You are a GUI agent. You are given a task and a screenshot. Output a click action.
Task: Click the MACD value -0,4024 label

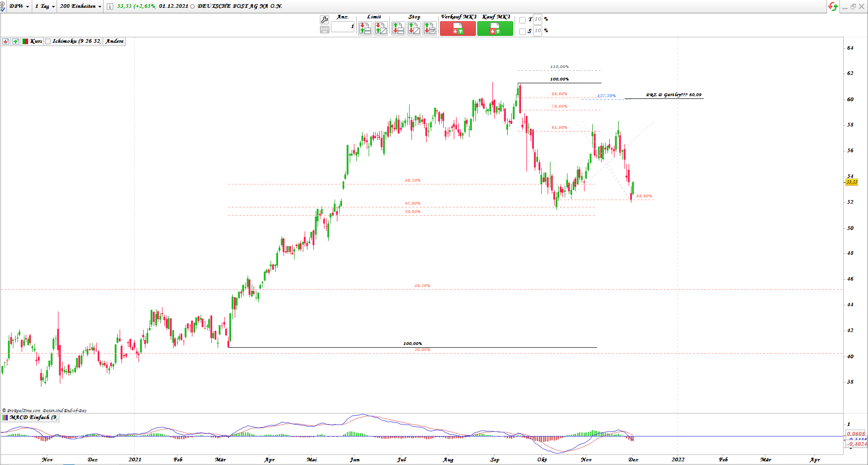tap(856, 444)
